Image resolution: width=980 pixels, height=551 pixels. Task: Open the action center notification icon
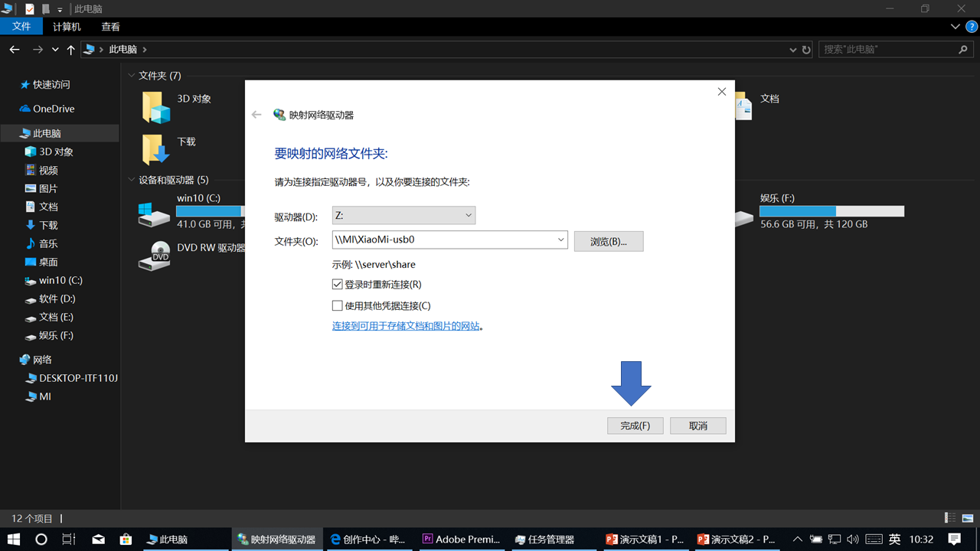click(x=954, y=540)
